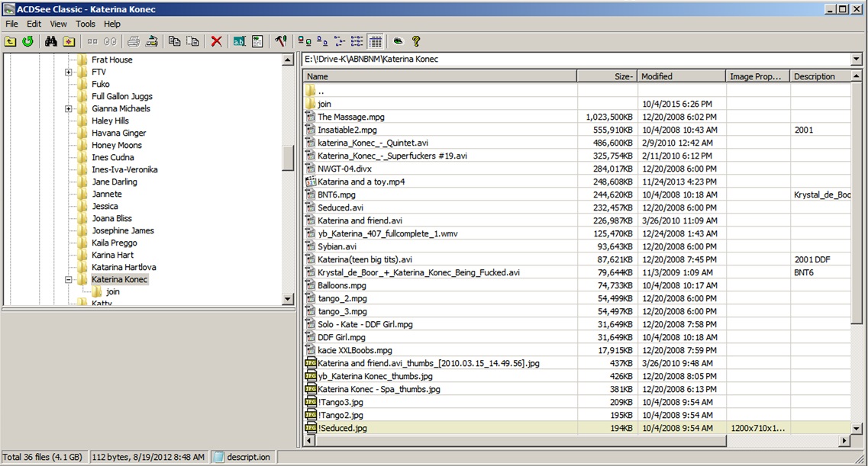Collapse the Katerina Konec folder node

(x=68, y=279)
